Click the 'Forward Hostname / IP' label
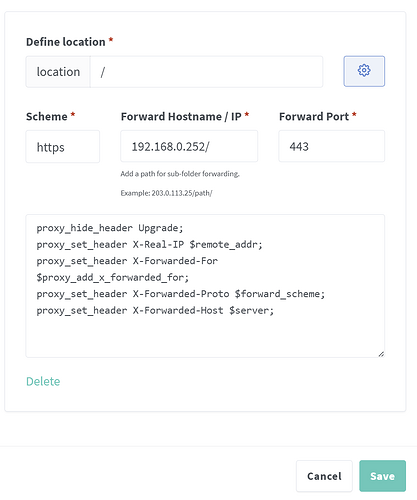The image size is (417, 500). coord(181,117)
